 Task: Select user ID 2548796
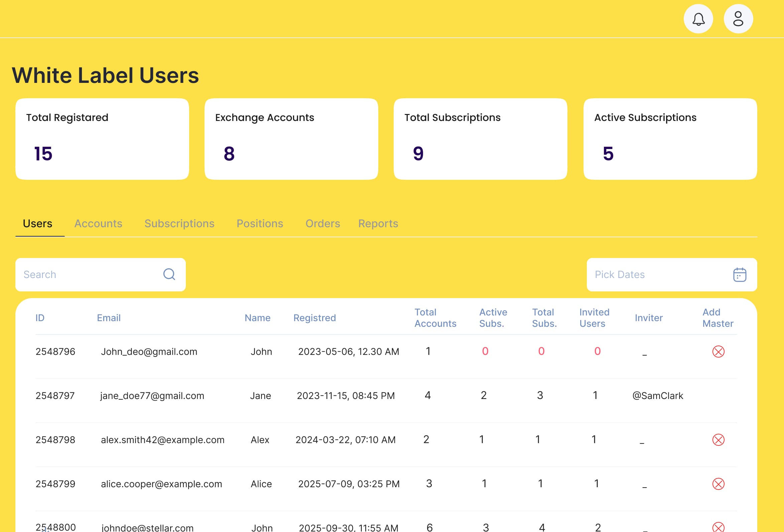point(55,352)
